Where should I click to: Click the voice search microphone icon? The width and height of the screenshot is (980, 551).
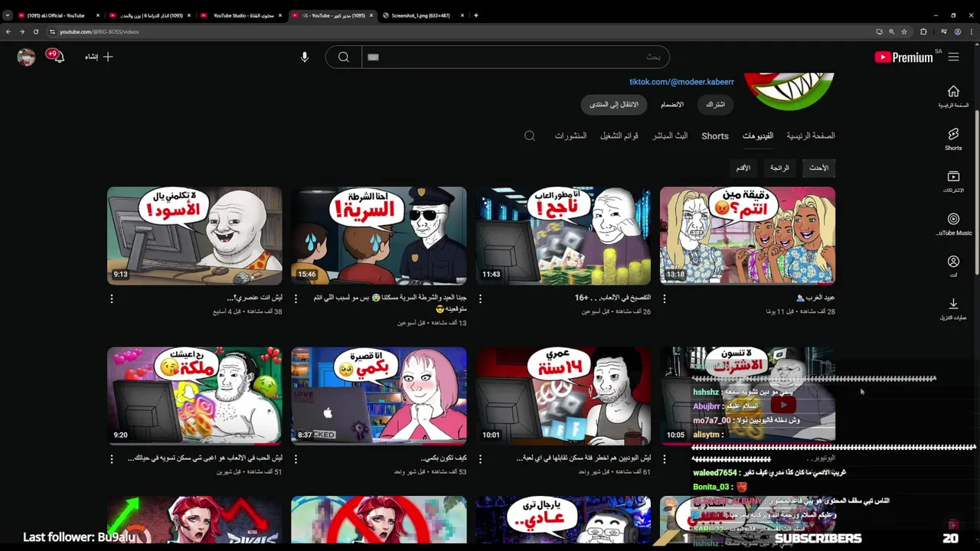[x=305, y=57]
